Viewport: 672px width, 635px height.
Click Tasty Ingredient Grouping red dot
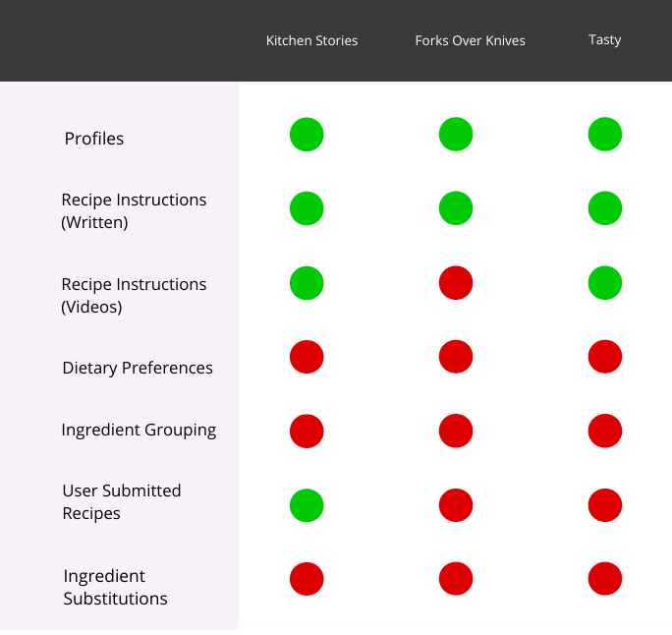[605, 431]
